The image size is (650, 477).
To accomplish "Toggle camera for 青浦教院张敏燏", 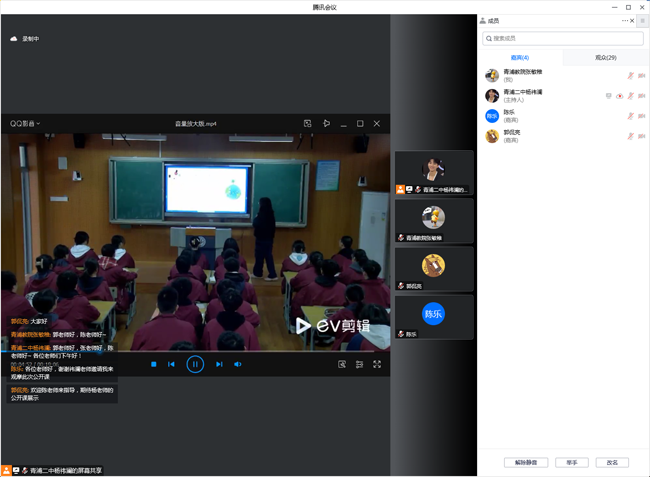I will click(642, 75).
